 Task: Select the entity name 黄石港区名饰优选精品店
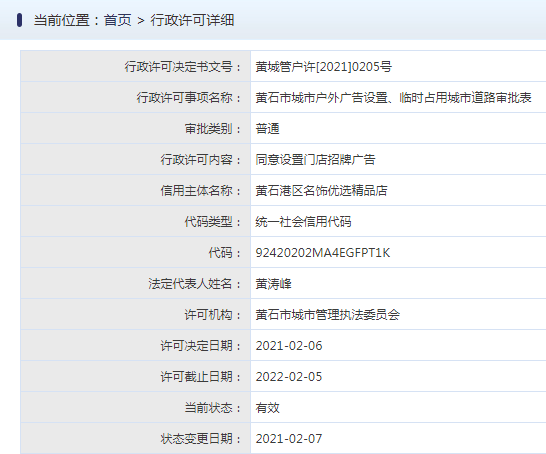click(321, 190)
